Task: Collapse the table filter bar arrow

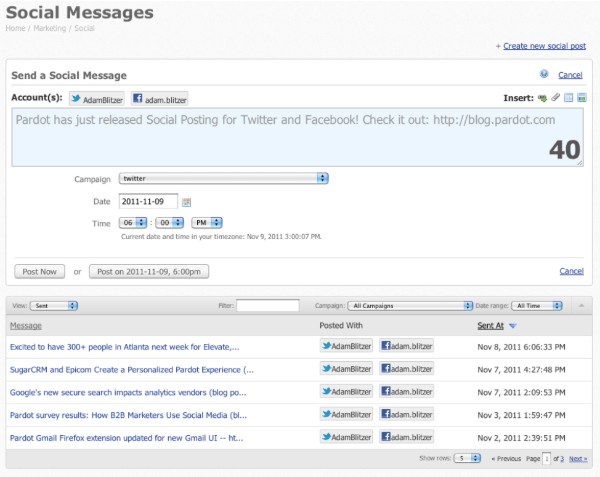Action: (x=581, y=306)
